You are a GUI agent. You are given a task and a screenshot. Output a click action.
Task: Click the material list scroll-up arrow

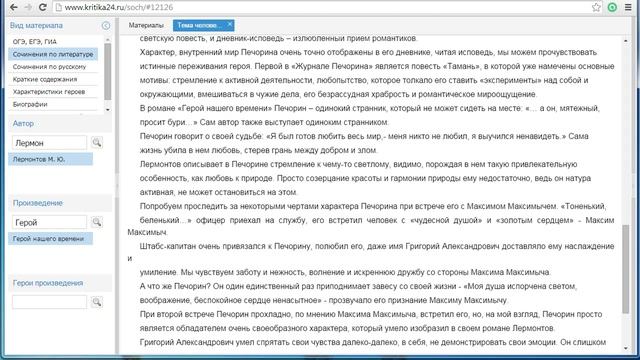(x=108, y=40)
